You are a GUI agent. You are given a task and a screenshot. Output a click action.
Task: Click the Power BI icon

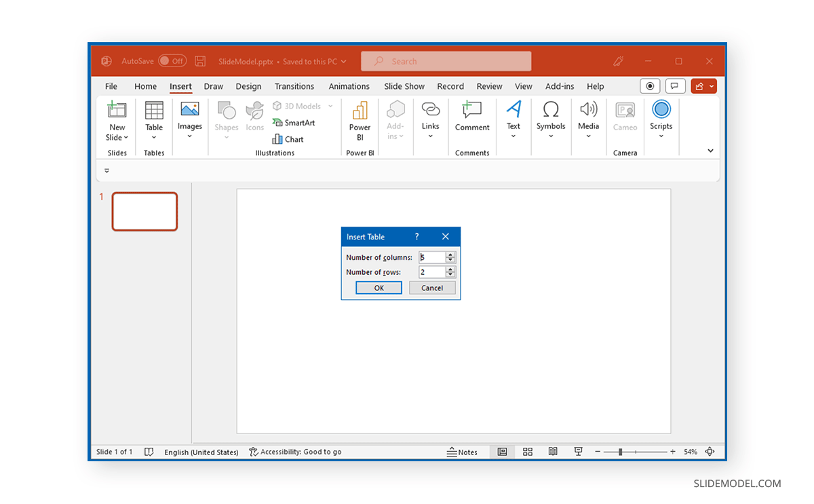pyautogui.click(x=360, y=110)
